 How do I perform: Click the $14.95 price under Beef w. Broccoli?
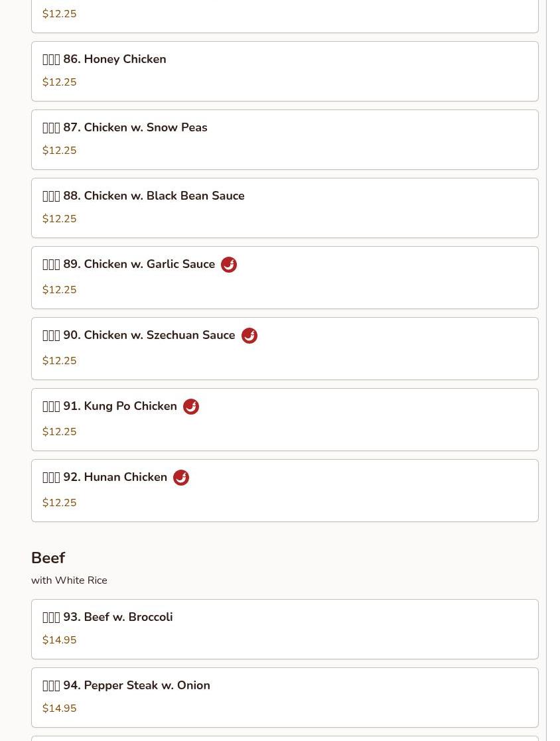point(59,640)
